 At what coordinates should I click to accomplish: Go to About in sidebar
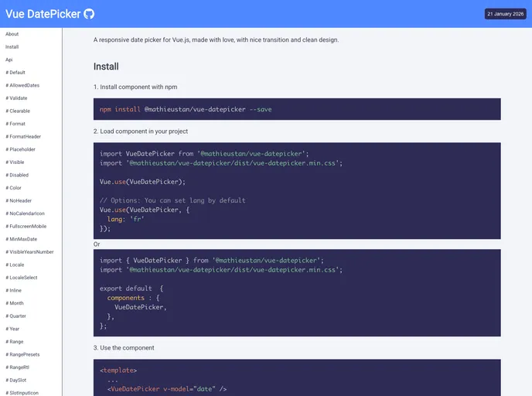click(x=12, y=34)
